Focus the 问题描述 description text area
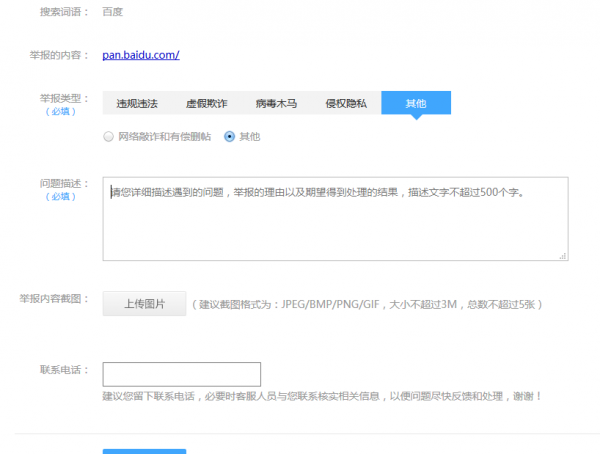600x454 pixels. coord(335,219)
